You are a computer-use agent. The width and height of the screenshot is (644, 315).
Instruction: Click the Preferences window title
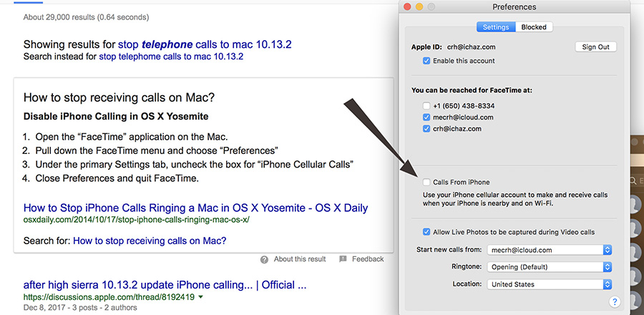coord(514,7)
